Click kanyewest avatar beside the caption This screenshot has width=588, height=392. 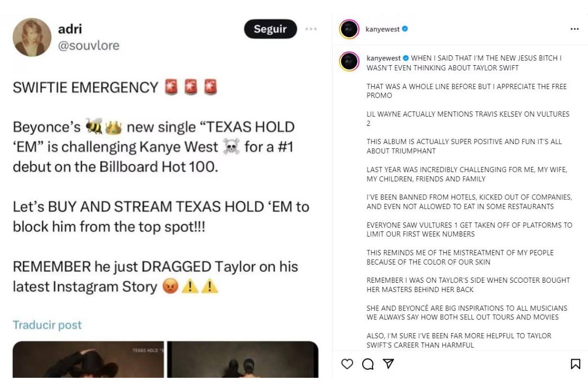pos(349,61)
